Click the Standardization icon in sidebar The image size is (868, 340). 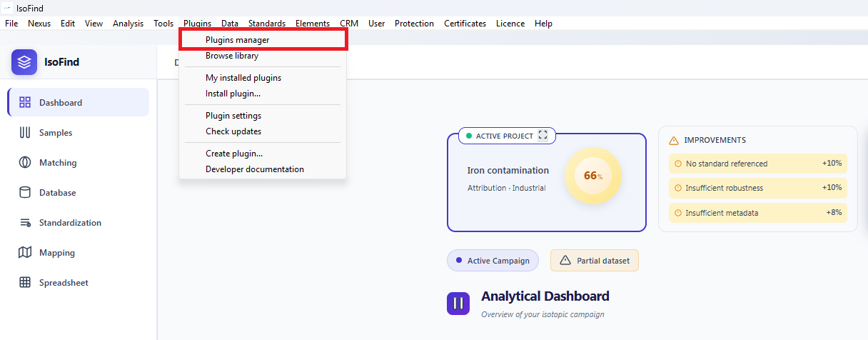coord(25,222)
